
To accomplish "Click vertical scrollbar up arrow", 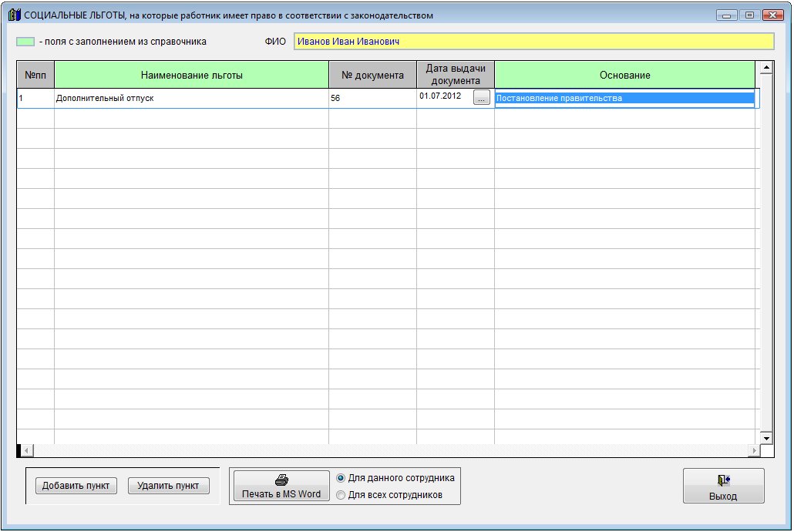I will point(766,67).
